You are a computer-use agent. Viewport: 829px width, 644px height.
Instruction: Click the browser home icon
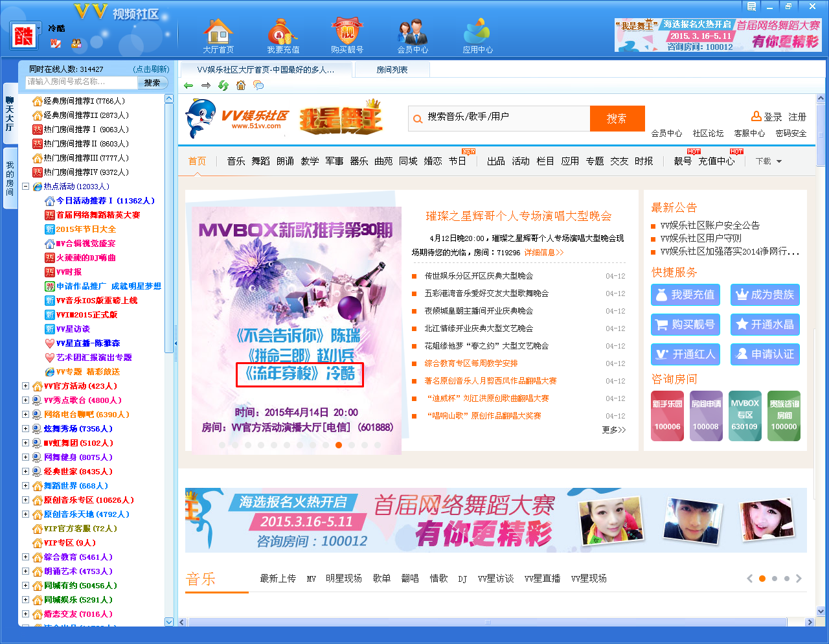point(241,86)
